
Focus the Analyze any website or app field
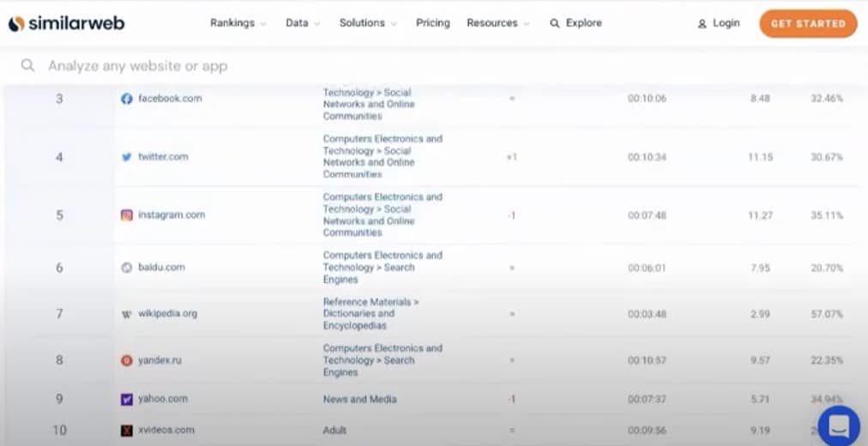tap(434, 66)
